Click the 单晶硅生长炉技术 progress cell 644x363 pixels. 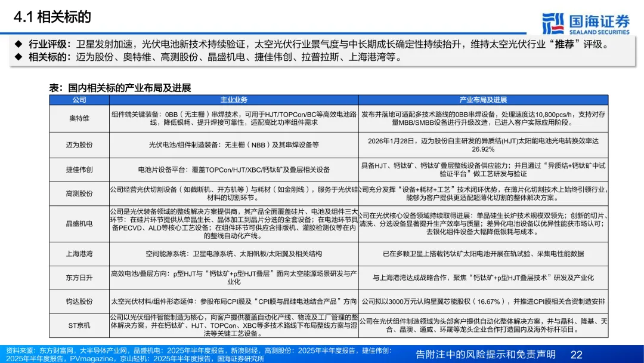(483, 224)
